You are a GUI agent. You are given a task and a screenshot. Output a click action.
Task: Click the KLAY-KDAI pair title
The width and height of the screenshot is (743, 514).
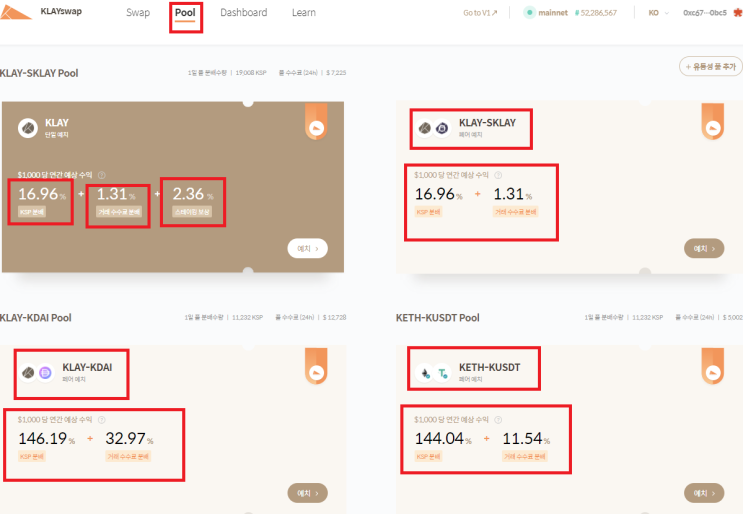coord(87,367)
